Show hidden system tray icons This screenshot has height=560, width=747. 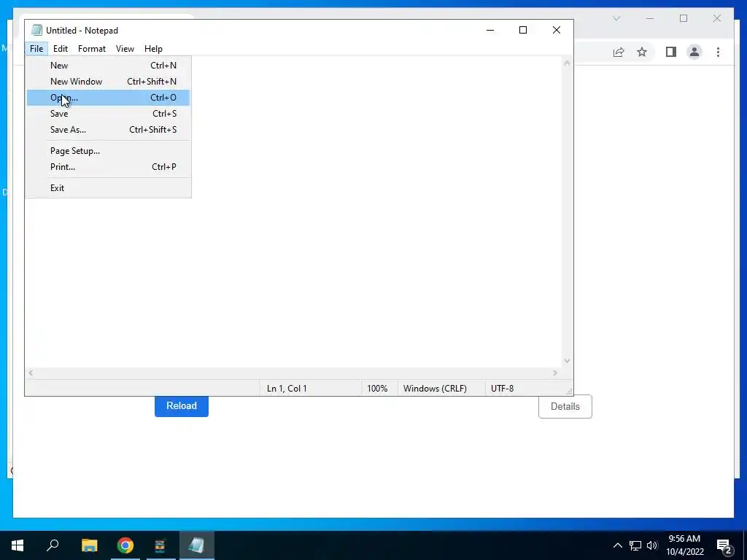click(617, 545)
